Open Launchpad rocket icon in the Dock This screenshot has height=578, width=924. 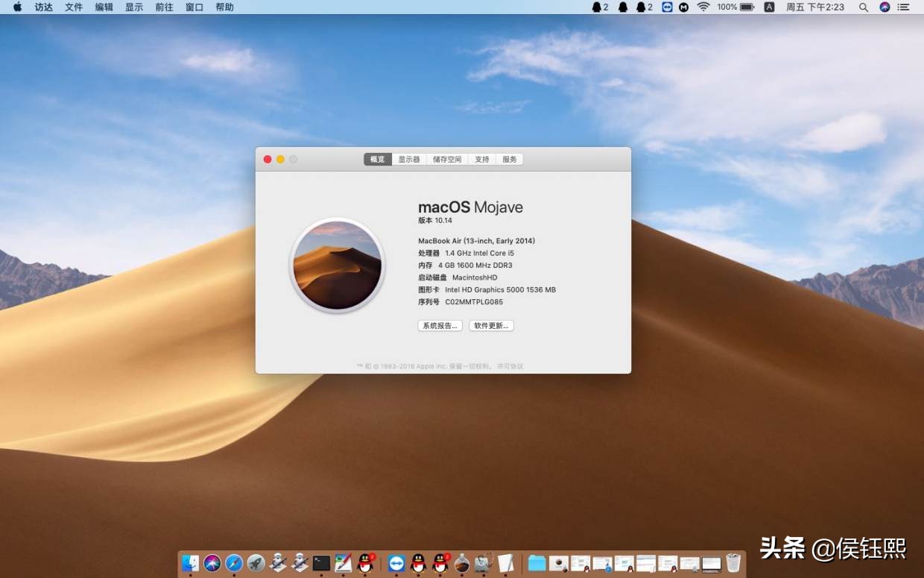click(256, 562)
